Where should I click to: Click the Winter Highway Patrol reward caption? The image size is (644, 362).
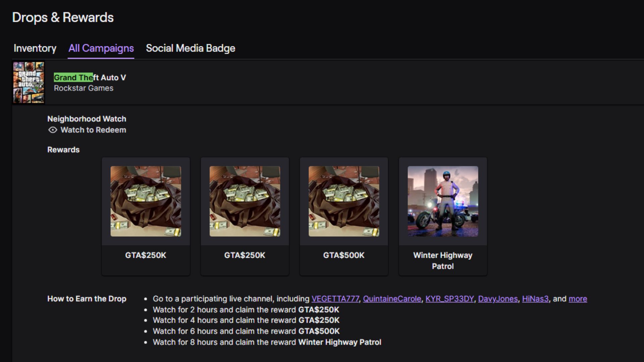pos(443,261)
